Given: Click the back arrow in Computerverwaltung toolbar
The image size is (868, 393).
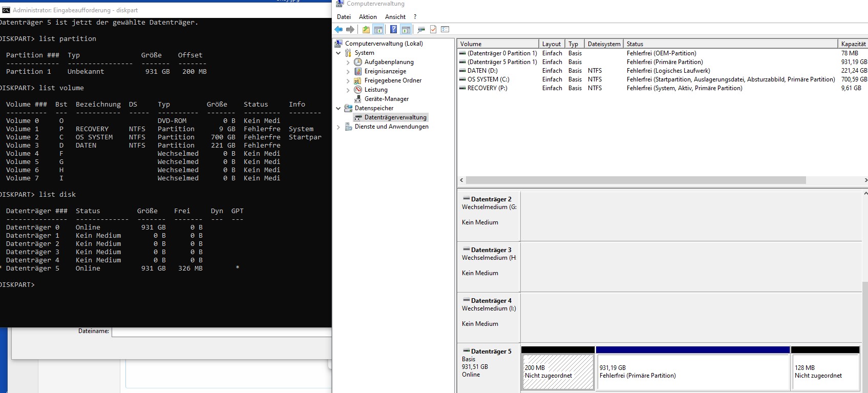Looking at the screenshot, I should (x=338, y=30).
